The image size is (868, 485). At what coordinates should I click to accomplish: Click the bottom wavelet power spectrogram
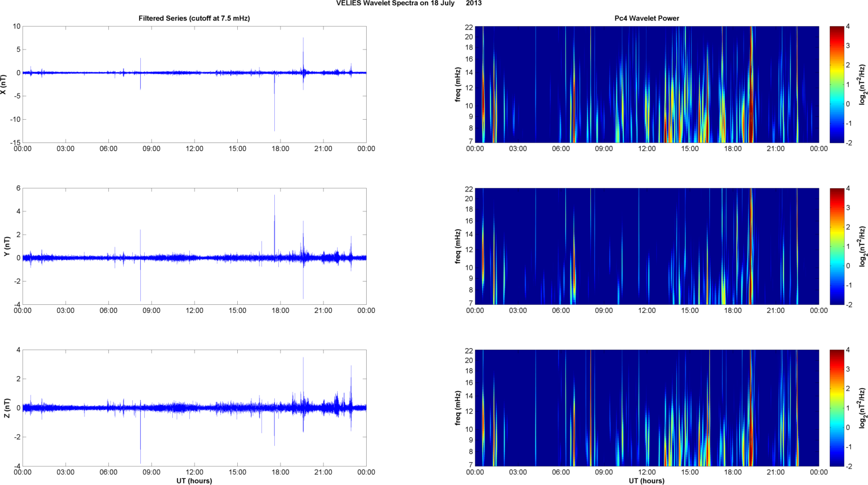coord(646,408)
